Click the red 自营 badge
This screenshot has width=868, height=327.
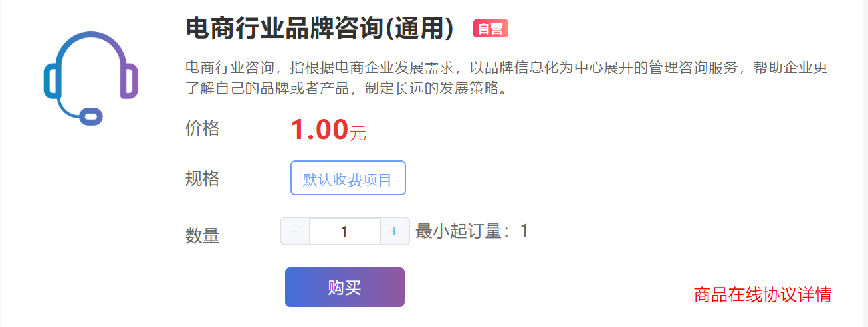(x=490, y=29)
